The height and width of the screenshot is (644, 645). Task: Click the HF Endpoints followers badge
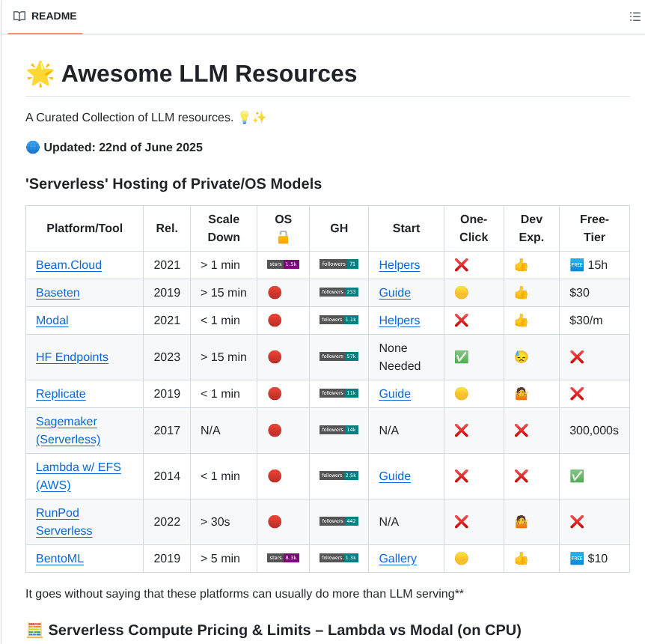click(x=338, y=356)
